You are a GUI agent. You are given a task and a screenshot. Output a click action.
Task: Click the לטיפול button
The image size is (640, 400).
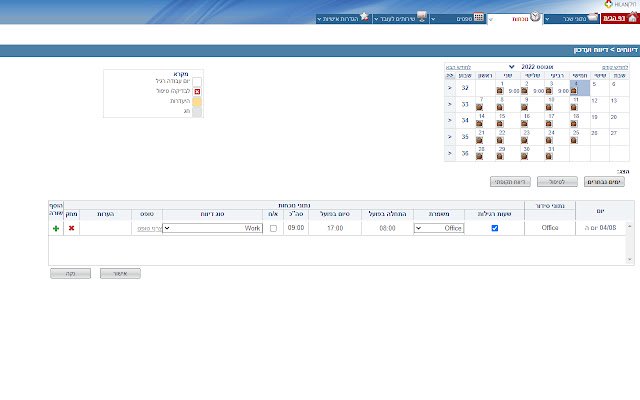pos(557,182)
